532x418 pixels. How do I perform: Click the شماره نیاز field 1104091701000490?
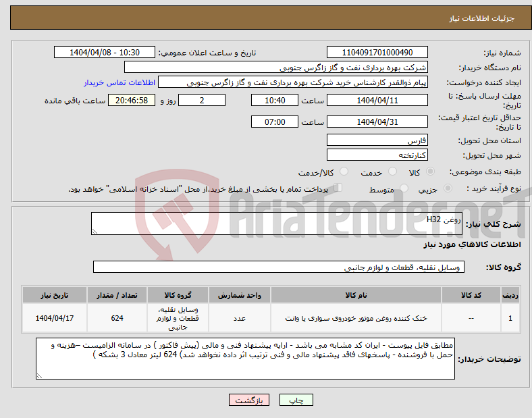[x=377, y=52]
